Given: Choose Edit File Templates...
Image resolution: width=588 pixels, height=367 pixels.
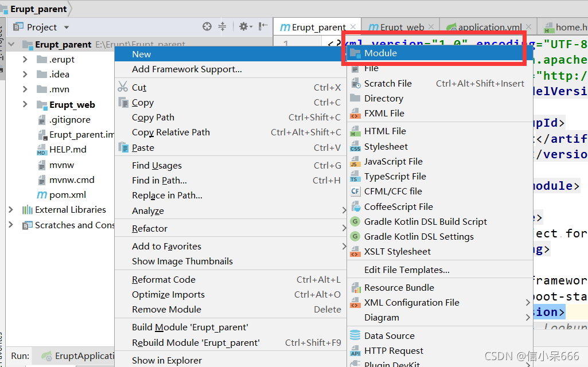Looking at the screenshot, I should tap(440, 270).
